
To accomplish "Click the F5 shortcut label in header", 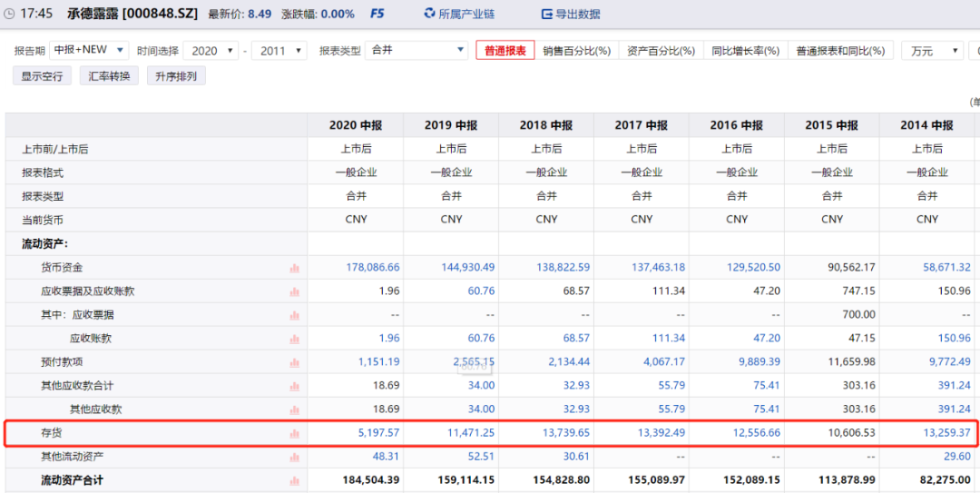I will click(377, 15).
